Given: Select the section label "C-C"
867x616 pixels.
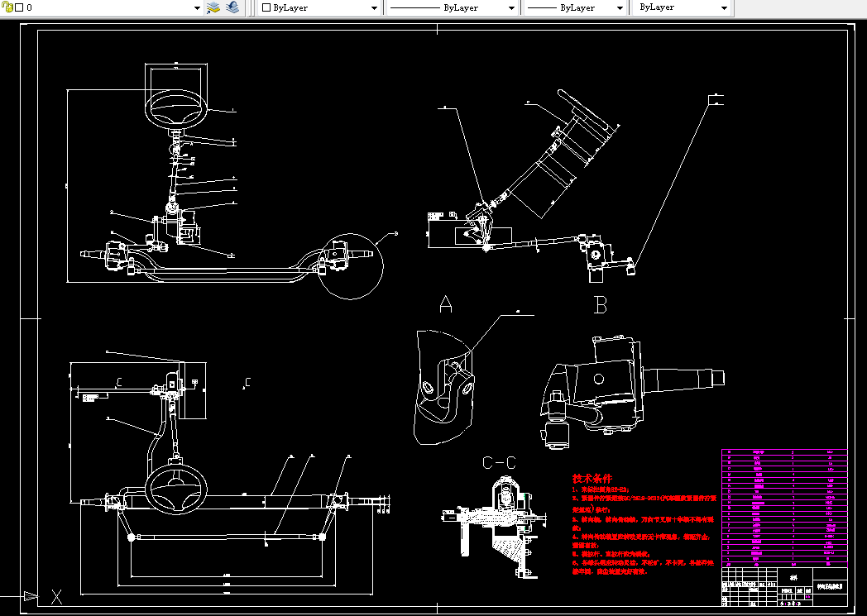Looking at the screenshot, I should click(499, 462).
